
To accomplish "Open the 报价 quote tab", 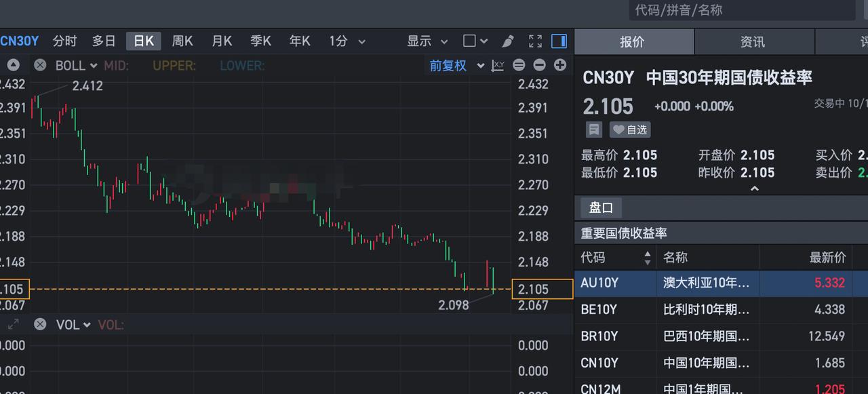I will click(x=633, y=41).
